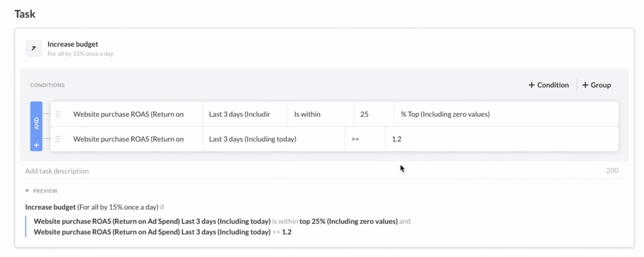Open the '>=' operator dropdown

[365, 139]
